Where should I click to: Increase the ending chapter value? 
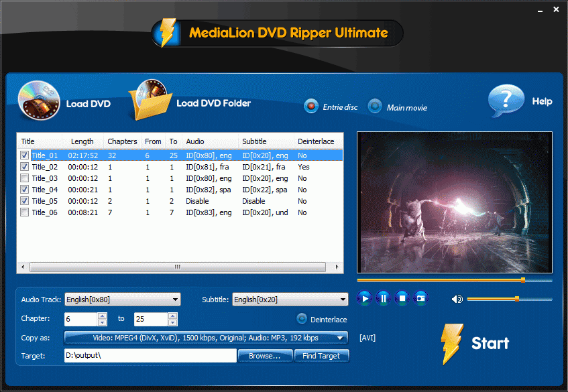point(173,316)
